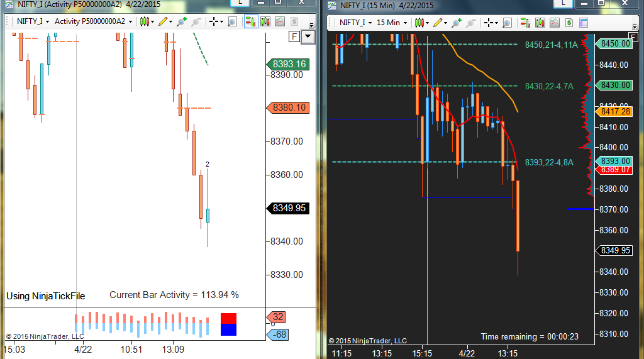This screenshot has width=644, height=359.
Task: Click the Using NinjaTickFile label
Action: (45, 296)
